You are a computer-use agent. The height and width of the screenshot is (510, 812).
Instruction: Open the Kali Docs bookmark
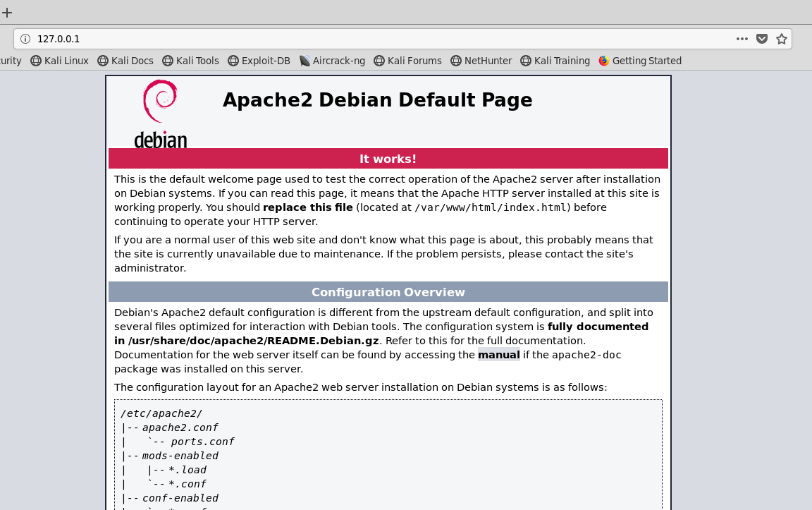pos(125,61)
